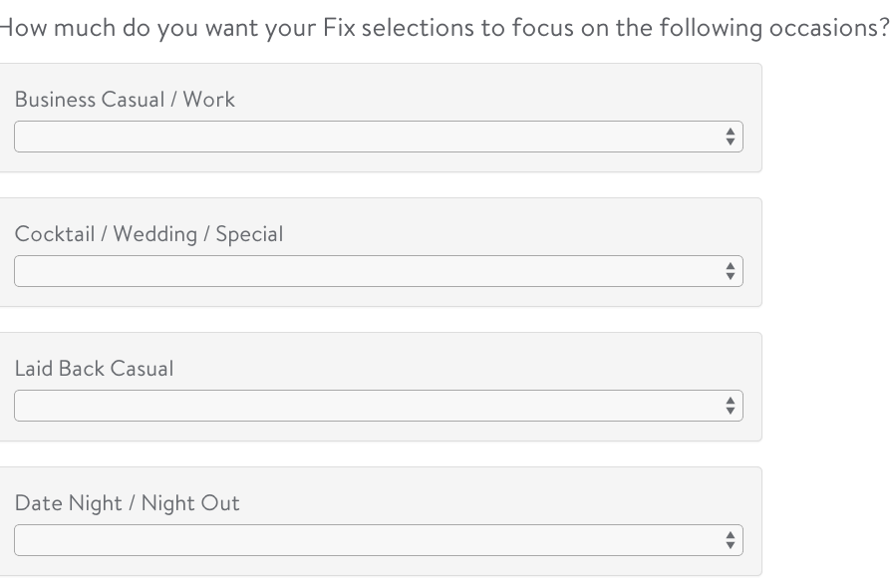The height and width of the screenshot is (588, 890).
Task: Click the "Laid Back Casual" label
Action: pyautogui.click(x=94, y=369)
